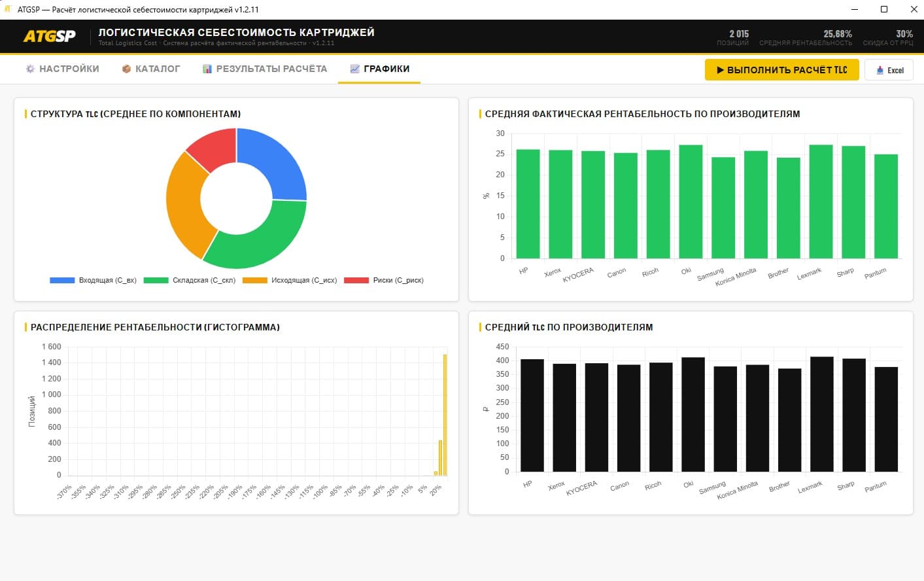The width and height of the screenshot is (924, 581).
Task: Open the Настройки tab
Action: [x=62, y=69]
